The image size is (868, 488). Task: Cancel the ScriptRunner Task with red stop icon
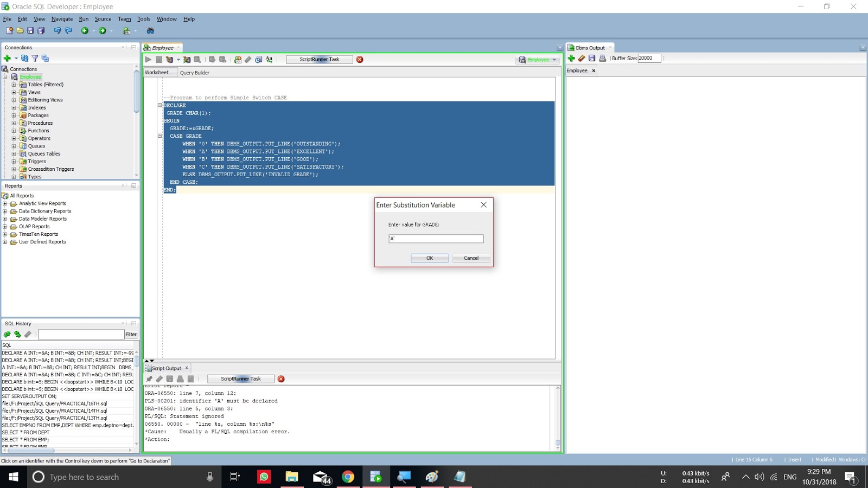pyautogui.click(x=360, y=60)
